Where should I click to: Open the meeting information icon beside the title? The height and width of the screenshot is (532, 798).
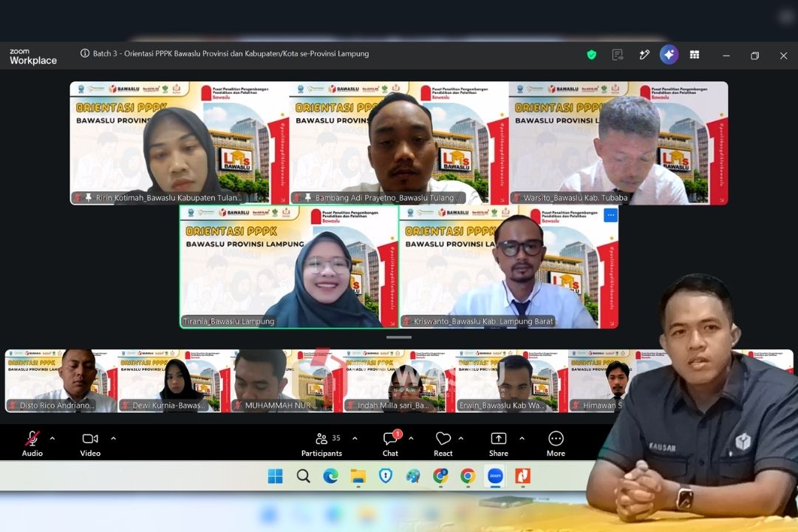tap(85, 53)
